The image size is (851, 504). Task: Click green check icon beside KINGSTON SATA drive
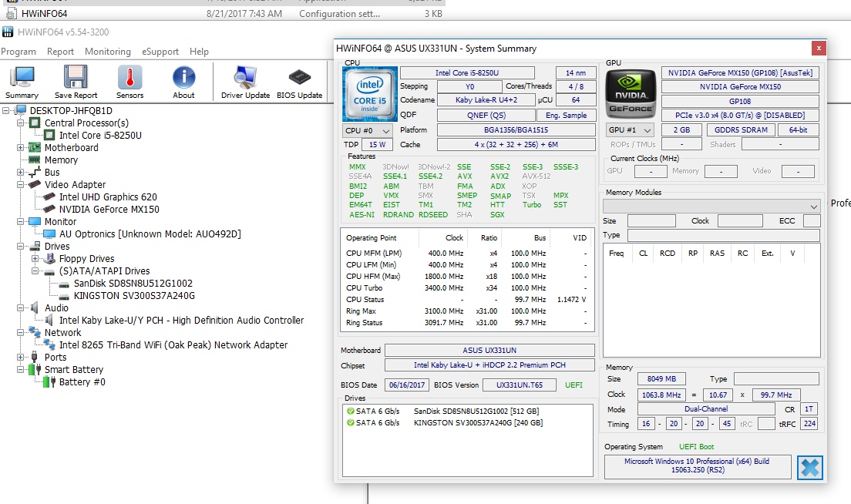(351, 422)
